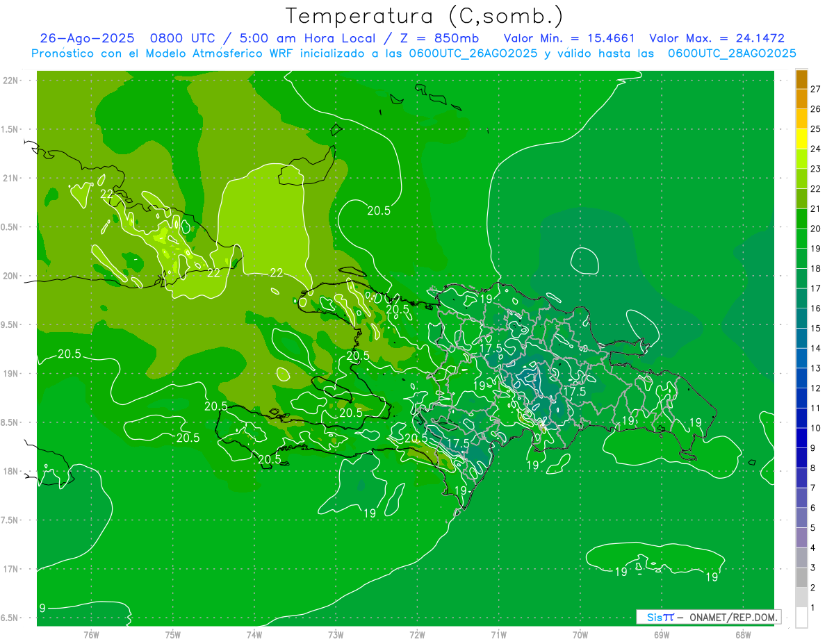Click the '73W' longitude label

336,636
